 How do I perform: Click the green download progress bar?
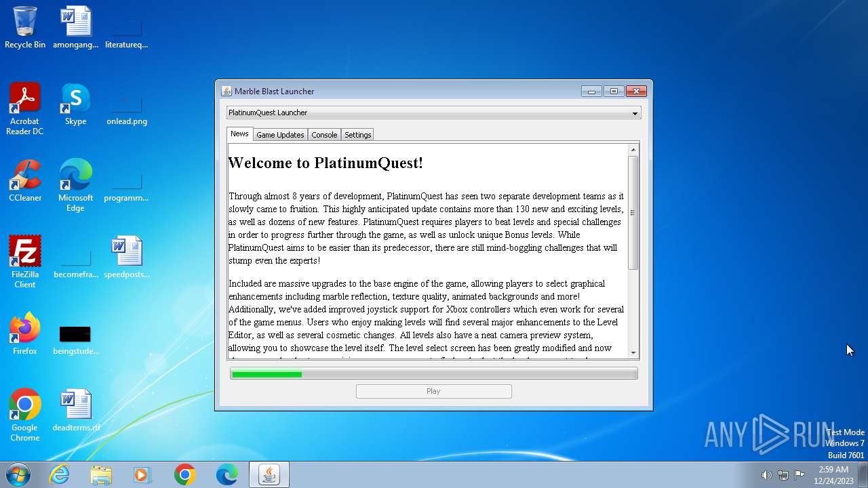[433, 373]
